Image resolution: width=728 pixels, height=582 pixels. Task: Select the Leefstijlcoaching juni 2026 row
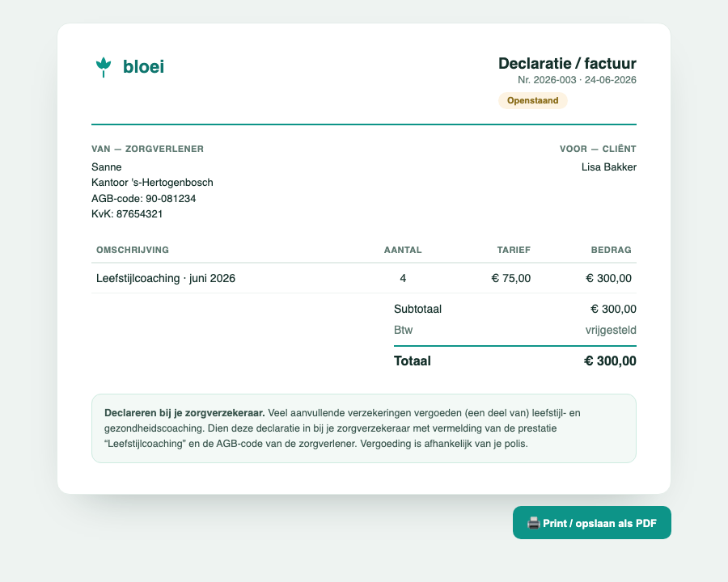(x=364, y=278)
